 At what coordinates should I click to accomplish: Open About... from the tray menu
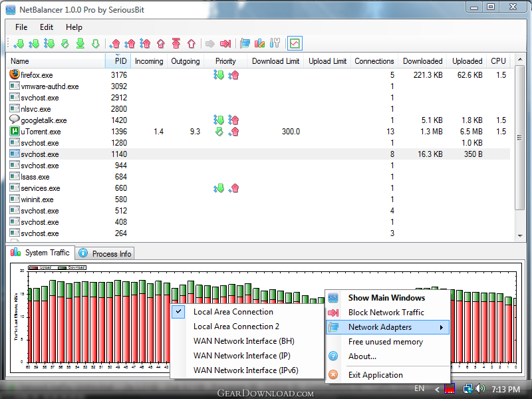[x=388, y=356]
